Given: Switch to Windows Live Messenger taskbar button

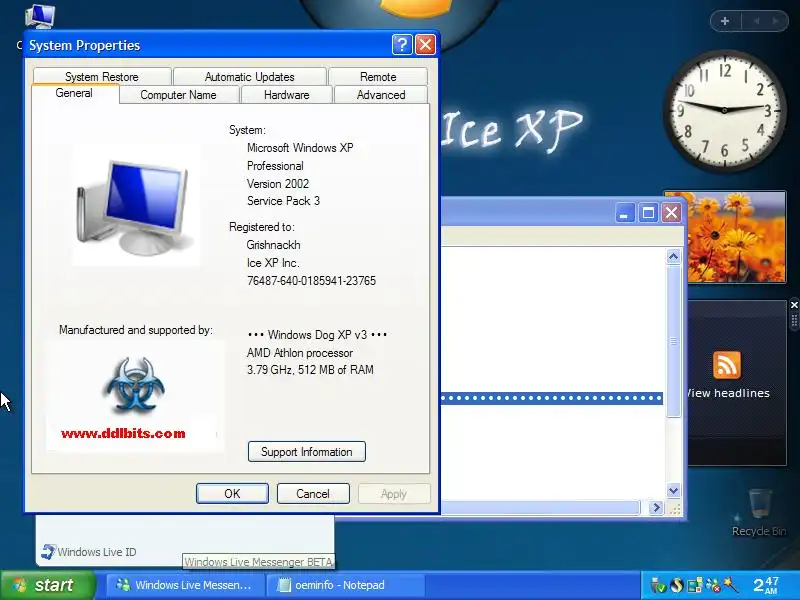Looking at the screenshot, I should 186,585.
